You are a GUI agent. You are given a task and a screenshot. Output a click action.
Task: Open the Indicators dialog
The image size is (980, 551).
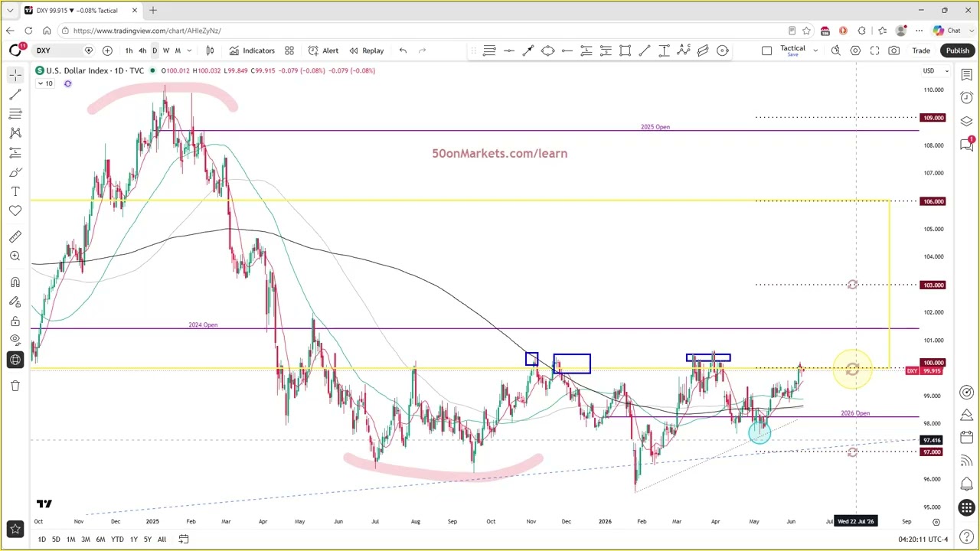252,51
